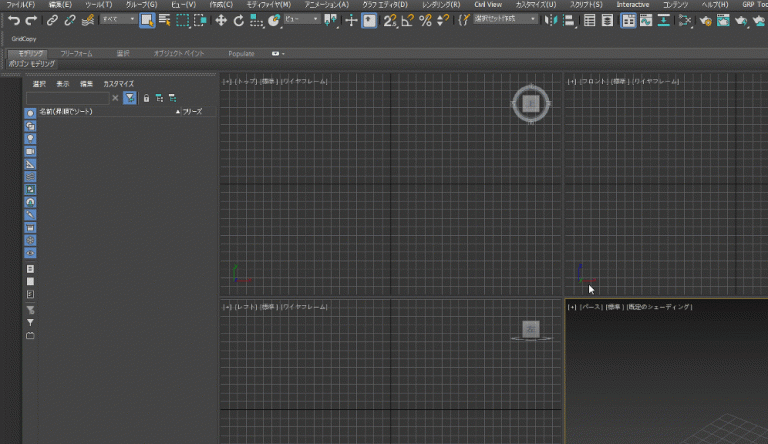The width and height of the screenshot is (768, 444).
Task: Toggle display of lights in scene explorer
Action: click(30, 138)
